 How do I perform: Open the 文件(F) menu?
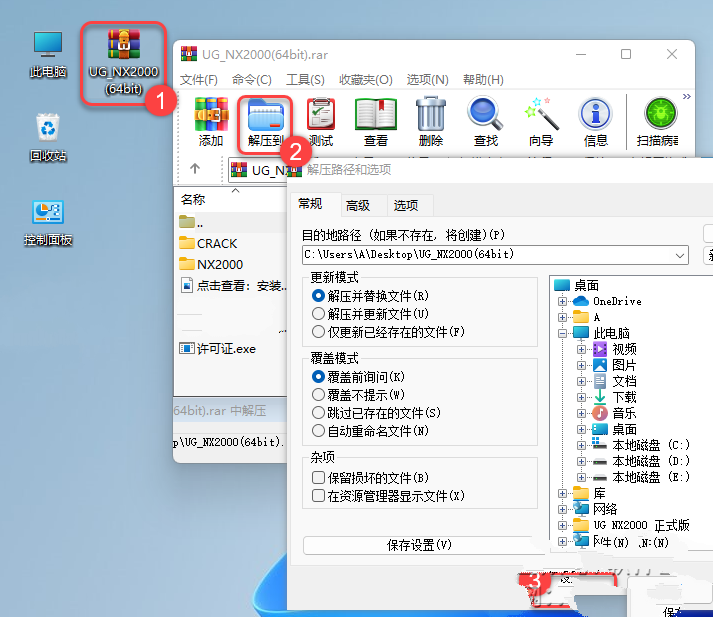point(199,80)
